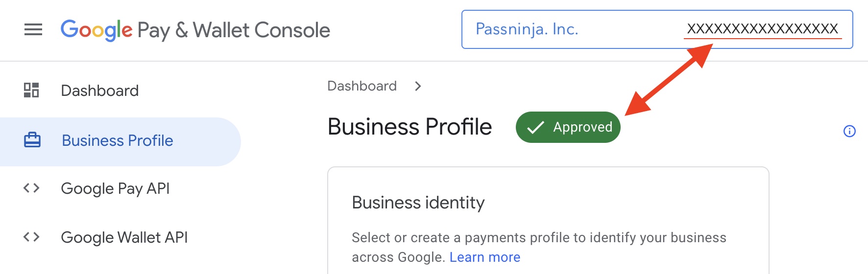Viewport: 868px width, 274px height.
Task: Open the hamburger main menu
Action: (x=33, y=30)
